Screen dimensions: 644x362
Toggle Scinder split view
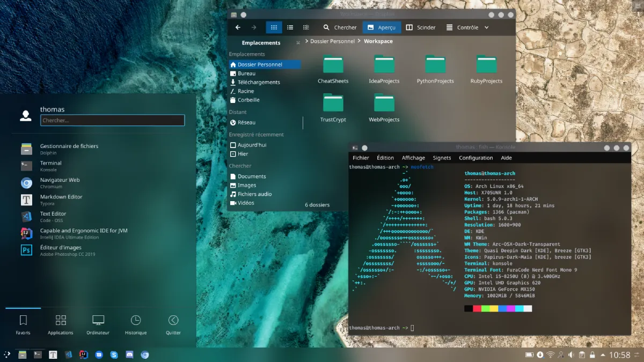(420, 27)
